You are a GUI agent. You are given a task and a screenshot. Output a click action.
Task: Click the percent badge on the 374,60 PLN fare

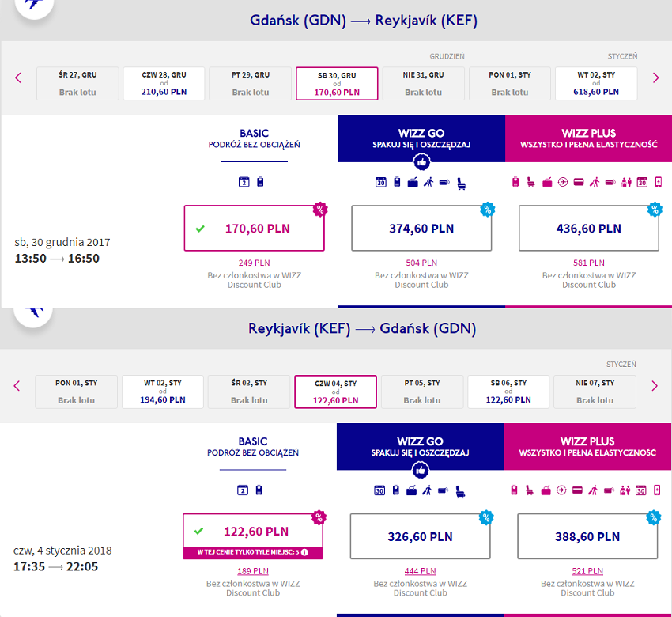coord(487,210)
